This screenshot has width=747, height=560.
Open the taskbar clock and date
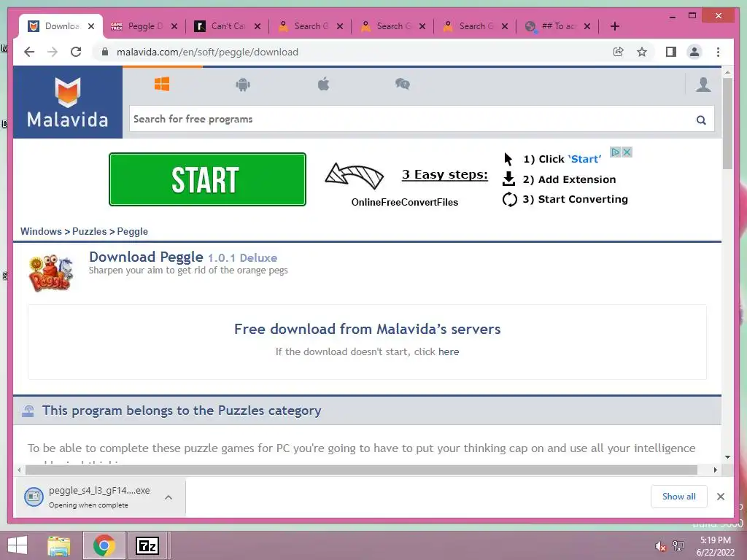pos(715,546)
